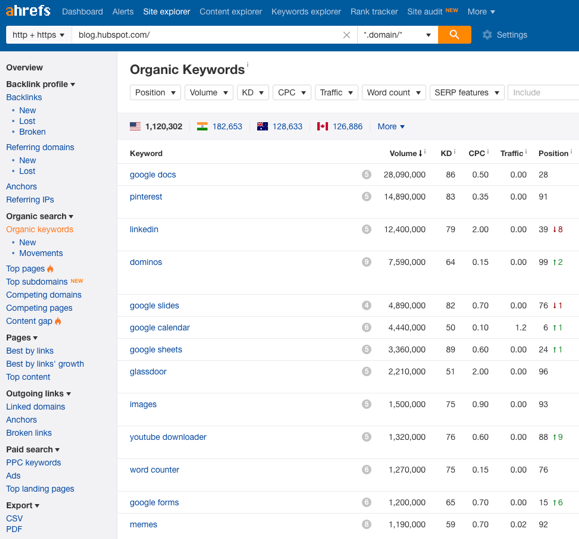Open Content explorer tab
Image resolution: width=579 pixels, height=539 pixels.
click(x=231, y=12)
